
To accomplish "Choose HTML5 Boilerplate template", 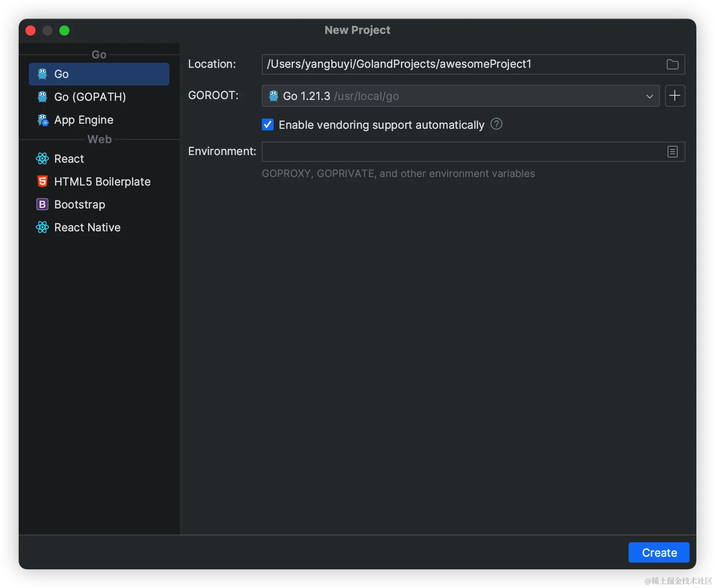I will [99, 182].
